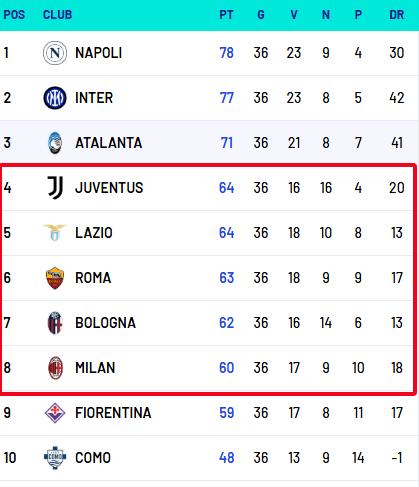
Task: Click the Lazio eagle crest
Action: [x=55, y=233]
